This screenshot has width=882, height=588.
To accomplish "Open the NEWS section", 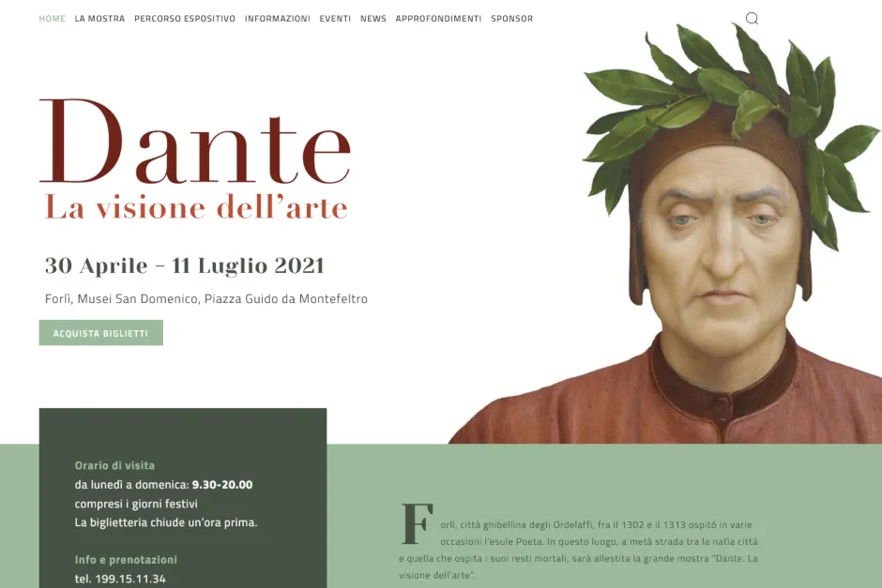I will [373, 19].
